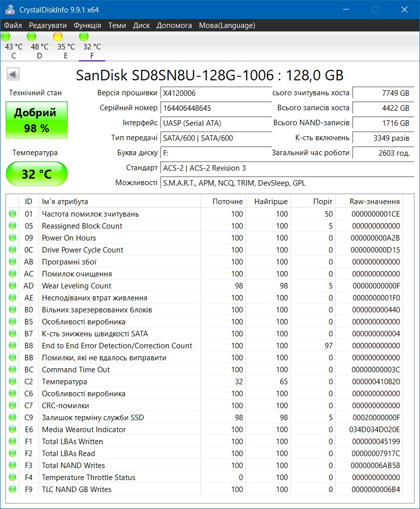
Task: Select the Залишок терміну служби SSD row
Action: [x=205, y=418]
